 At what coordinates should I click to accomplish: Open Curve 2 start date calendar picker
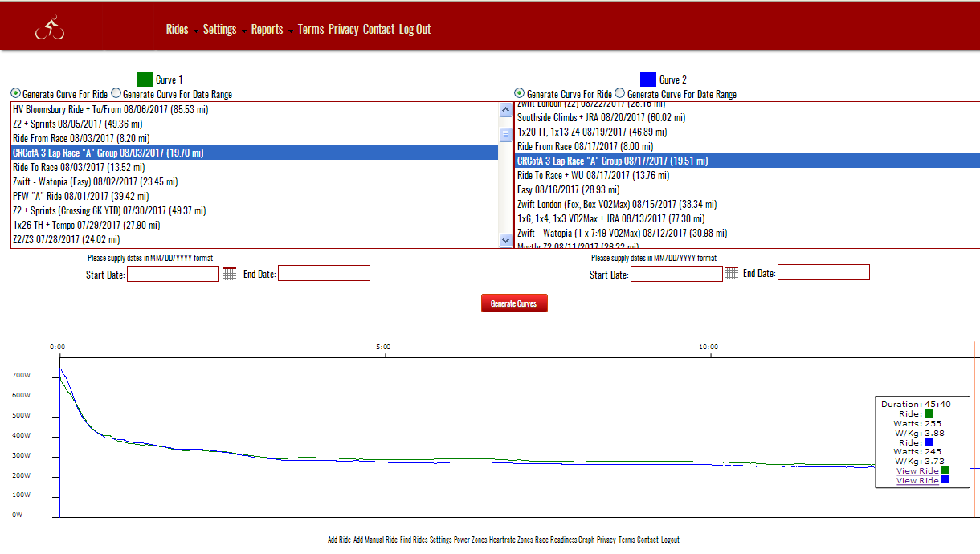732,274
